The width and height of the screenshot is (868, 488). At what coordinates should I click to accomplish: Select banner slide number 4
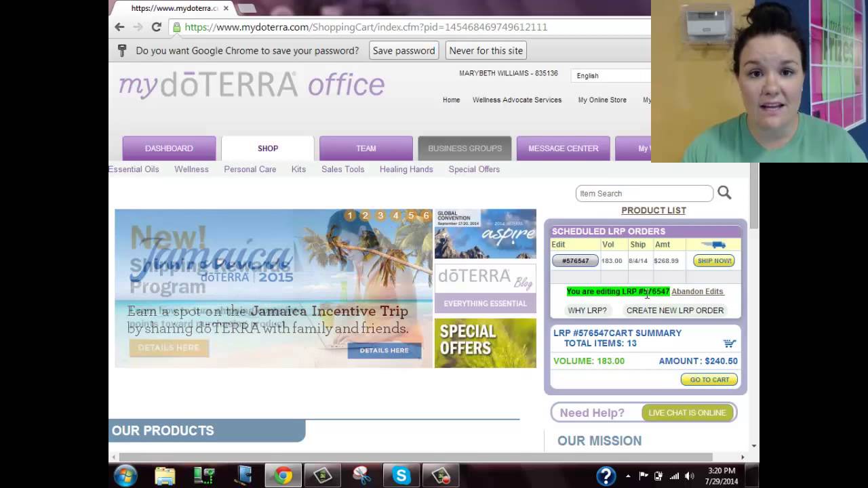[x=396, y=216]
